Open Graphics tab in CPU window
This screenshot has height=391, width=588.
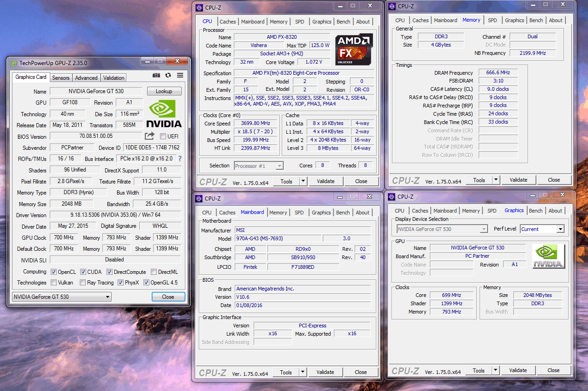click(321, 22)
